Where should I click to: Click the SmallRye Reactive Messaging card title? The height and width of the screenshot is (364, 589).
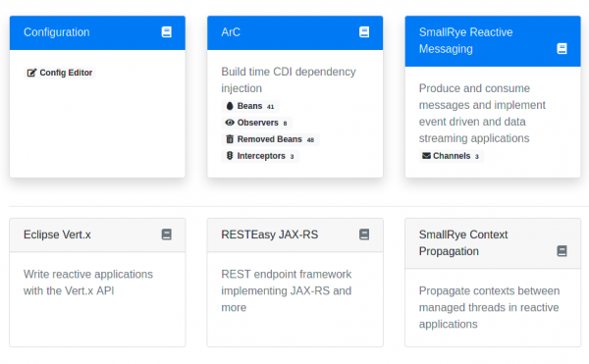pyautogui.click(x=465, y=40)
